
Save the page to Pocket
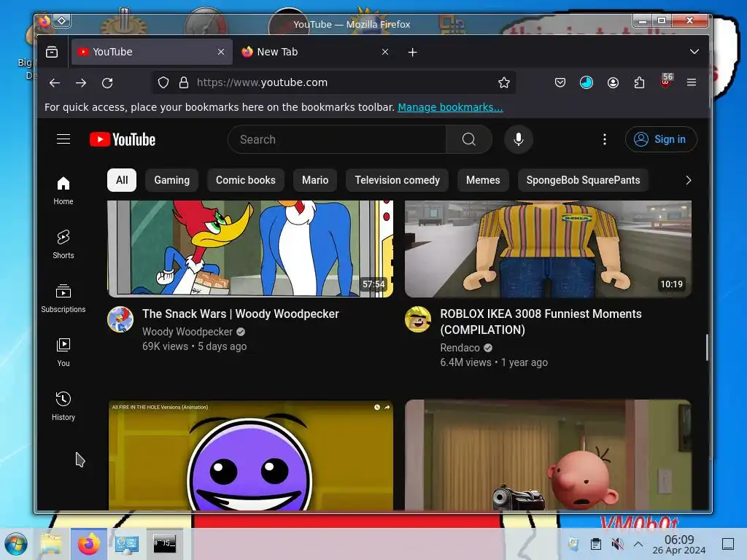tap(560, 82)
